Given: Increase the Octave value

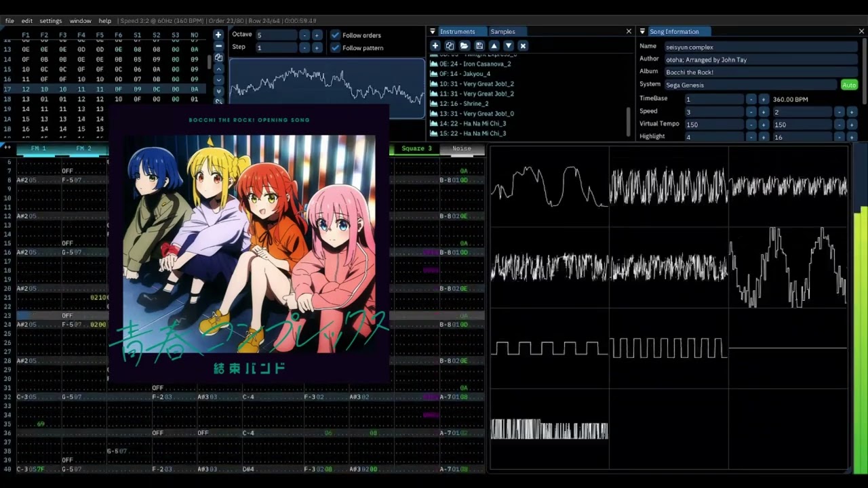Looking at the screenshot, I should click(x=317, y=35).
